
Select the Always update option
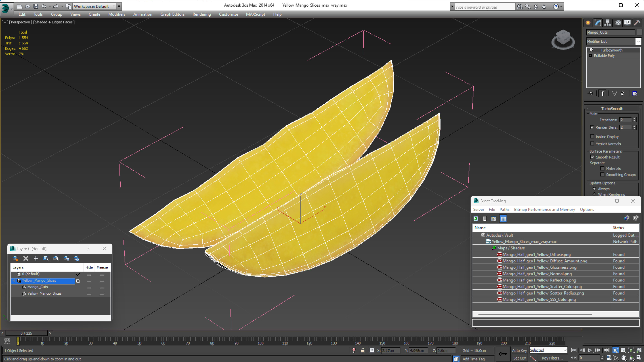[594, 189]
